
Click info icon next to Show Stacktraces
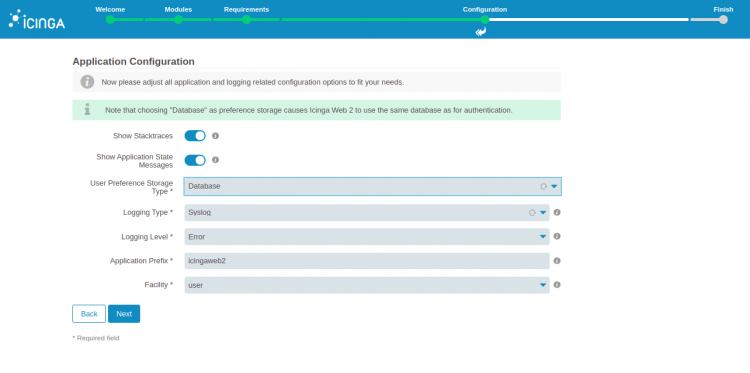click(215, 136)
